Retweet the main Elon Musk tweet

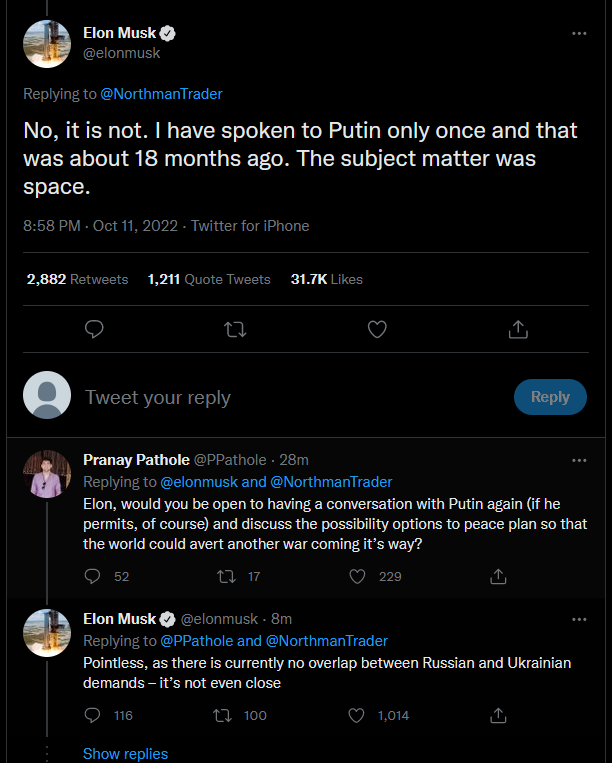coord(236,329)
